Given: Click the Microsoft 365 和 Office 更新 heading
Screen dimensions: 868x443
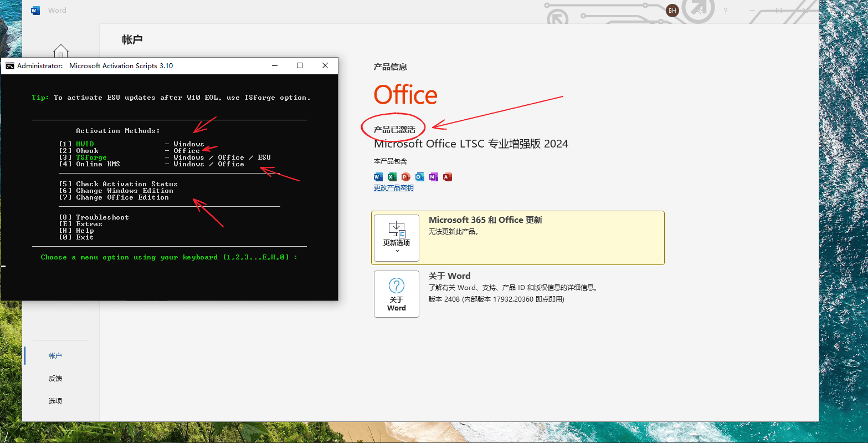Looking at the screenshot, I should click(485, 220).
